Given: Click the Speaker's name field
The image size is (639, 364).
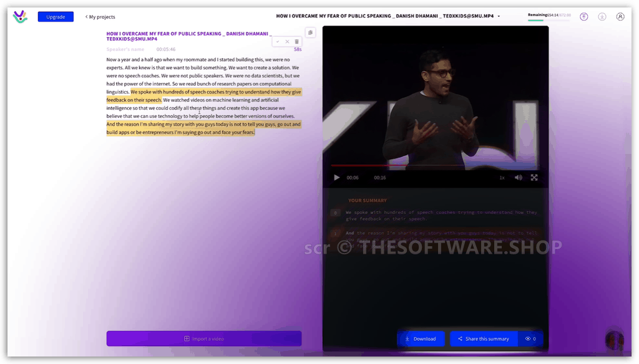Looking at the screenshot, I should [x=125, y=49].
